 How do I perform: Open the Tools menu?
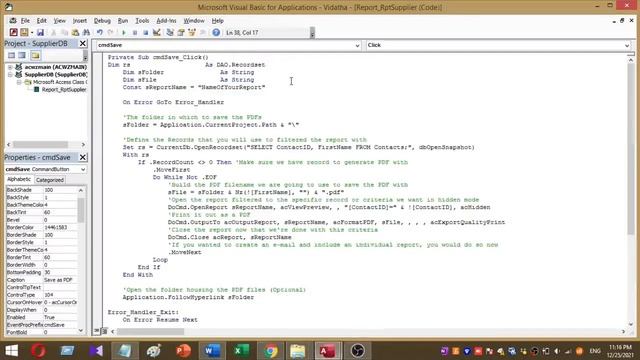tap(142, 20)
